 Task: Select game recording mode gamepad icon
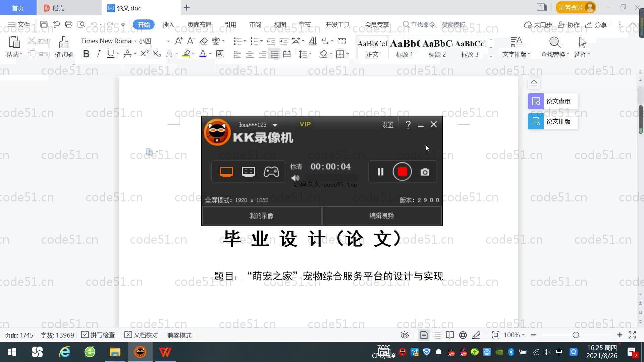271,172
